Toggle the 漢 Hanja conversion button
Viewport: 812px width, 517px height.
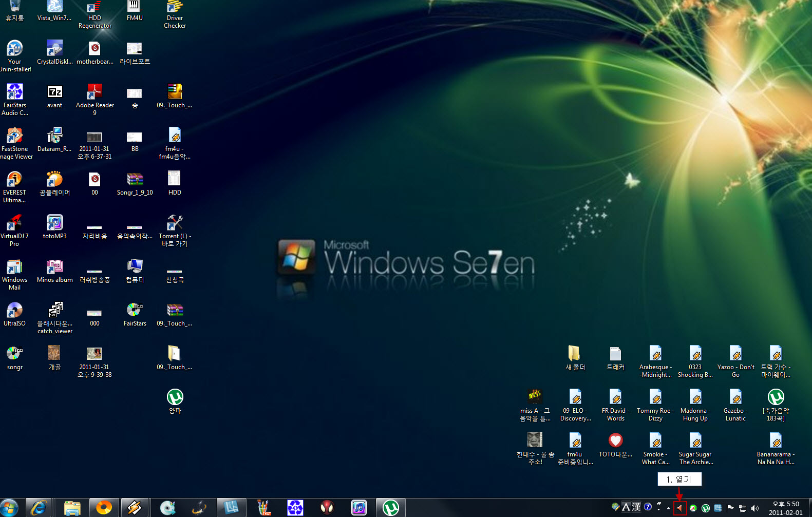click(636, 507)
